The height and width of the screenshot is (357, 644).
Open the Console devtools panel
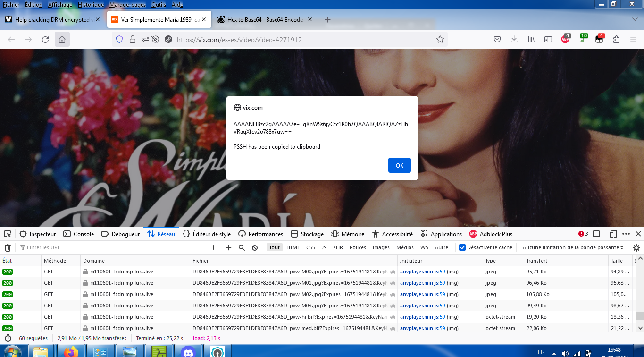(79, 234)
